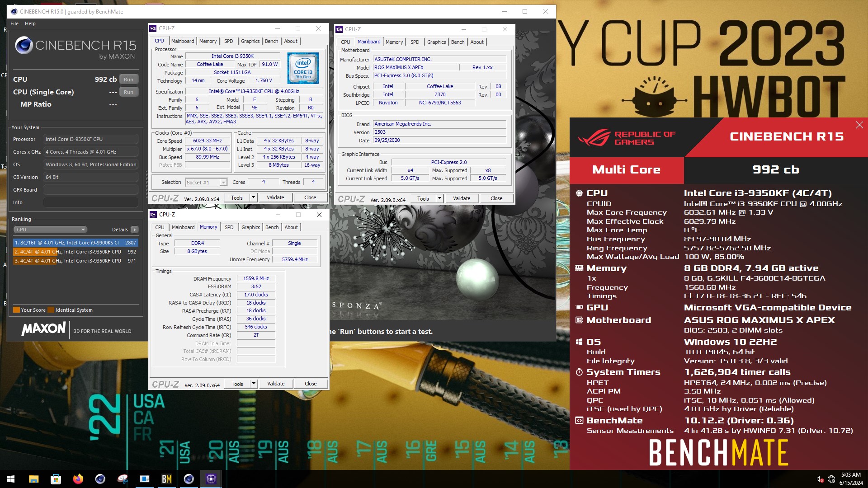Open About tab in CPU-Z memory window
This screenshot has height=488, width=868.
(291, 227)
